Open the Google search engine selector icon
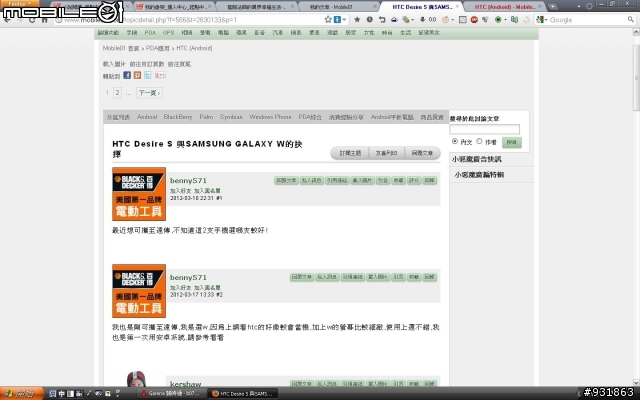This screenshot has width=640, height=400. pos(541,20)
